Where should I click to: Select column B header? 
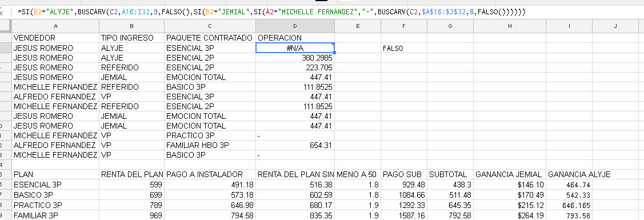click(x=132, y=26)
